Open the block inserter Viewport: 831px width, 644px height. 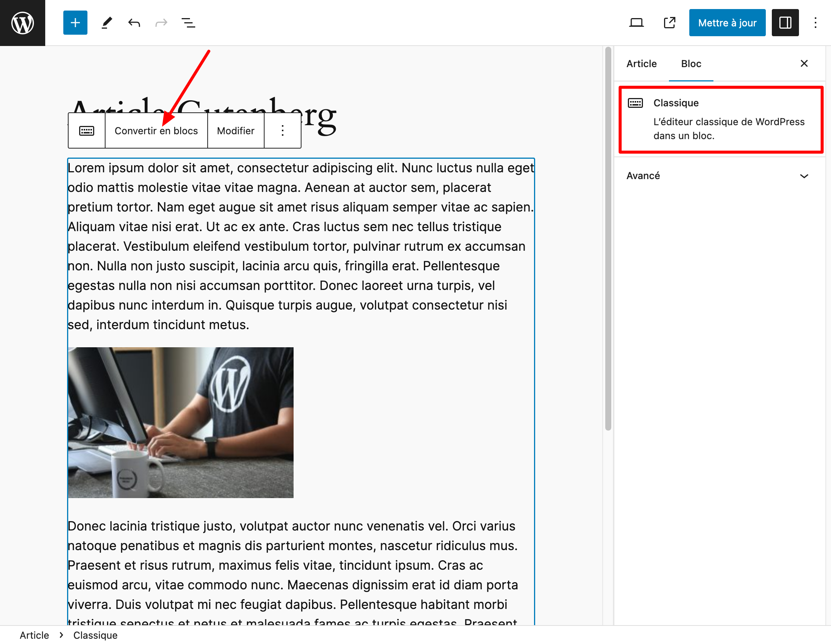click(75, 23)
